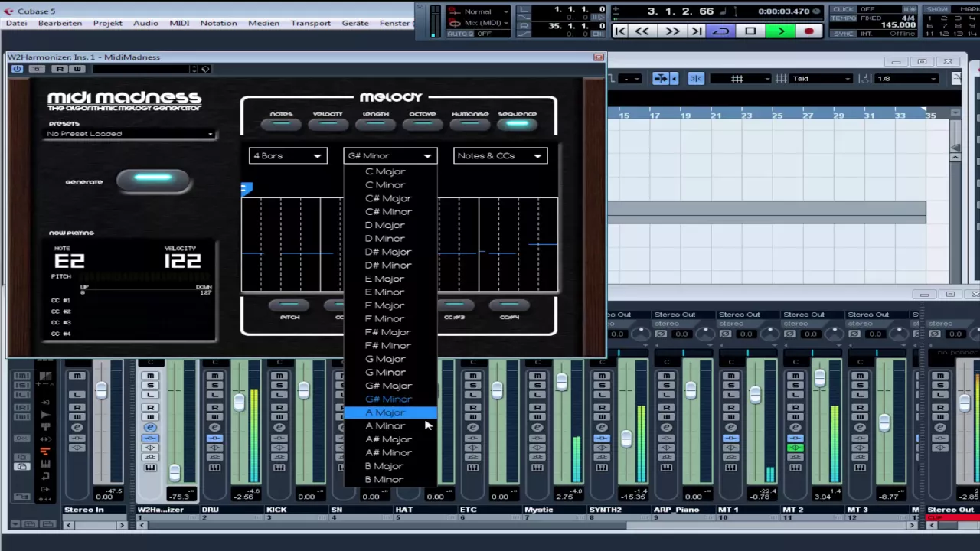
Task: Open the Bearbeiten menu
Action: pyautogui.click(x=60, y=23)
